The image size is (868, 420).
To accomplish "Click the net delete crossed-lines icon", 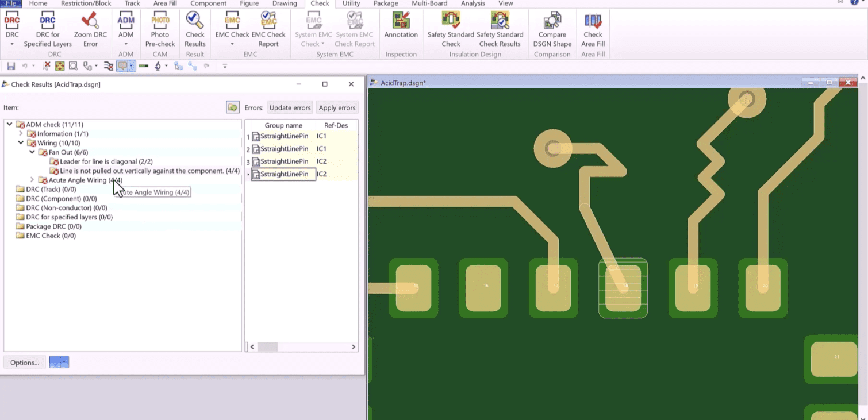I will [x=109, y=66].
